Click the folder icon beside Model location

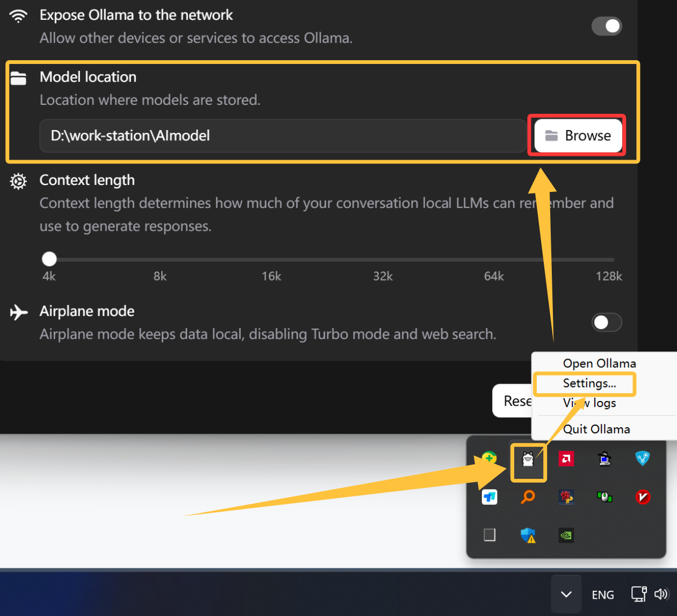click(18, 78)
